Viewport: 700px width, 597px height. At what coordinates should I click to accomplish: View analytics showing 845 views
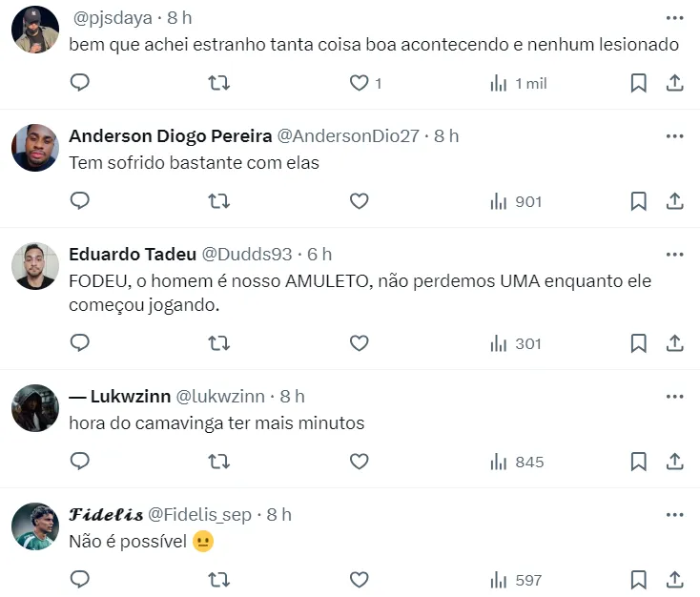516,462
